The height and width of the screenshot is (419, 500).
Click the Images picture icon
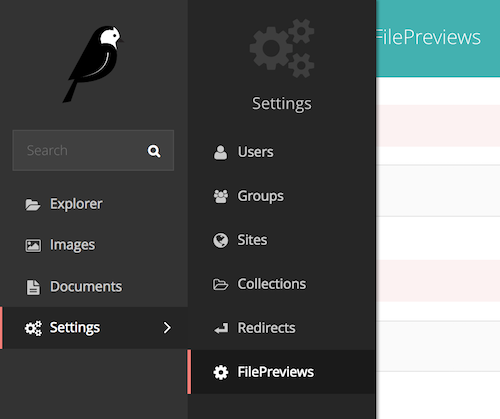[x=33, y=246]
